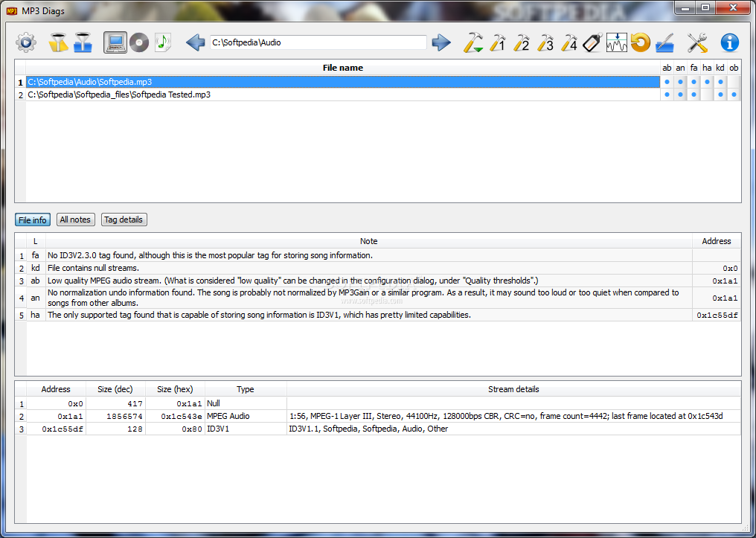Apply custom transform list hammer 1
This screenshot has width=756, height=538.
[x=497, y=42]
